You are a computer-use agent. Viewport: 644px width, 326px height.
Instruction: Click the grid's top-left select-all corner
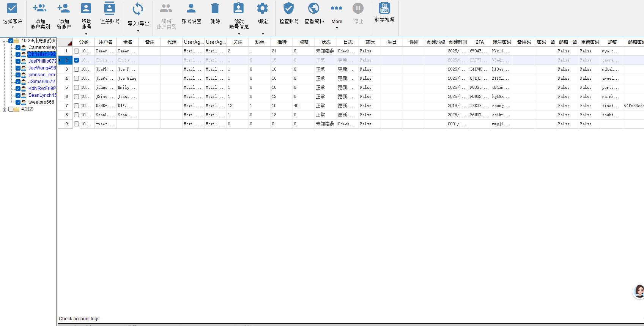[65, 42]
